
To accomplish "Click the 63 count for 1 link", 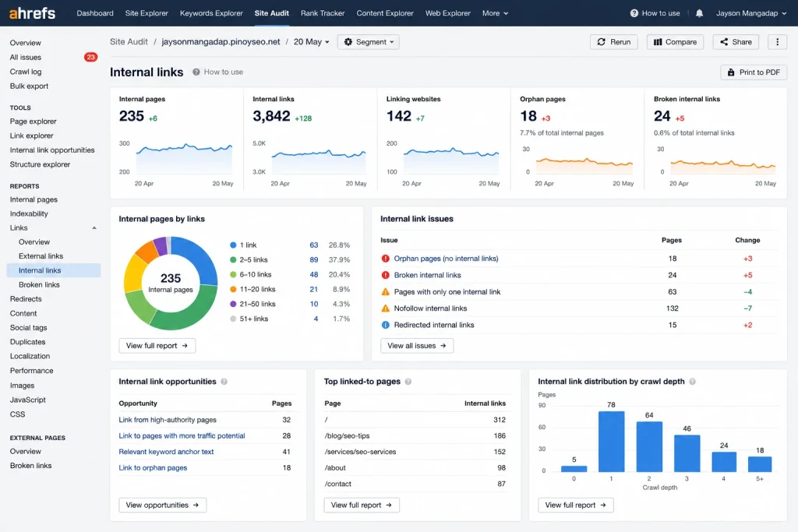I will 314,245.
